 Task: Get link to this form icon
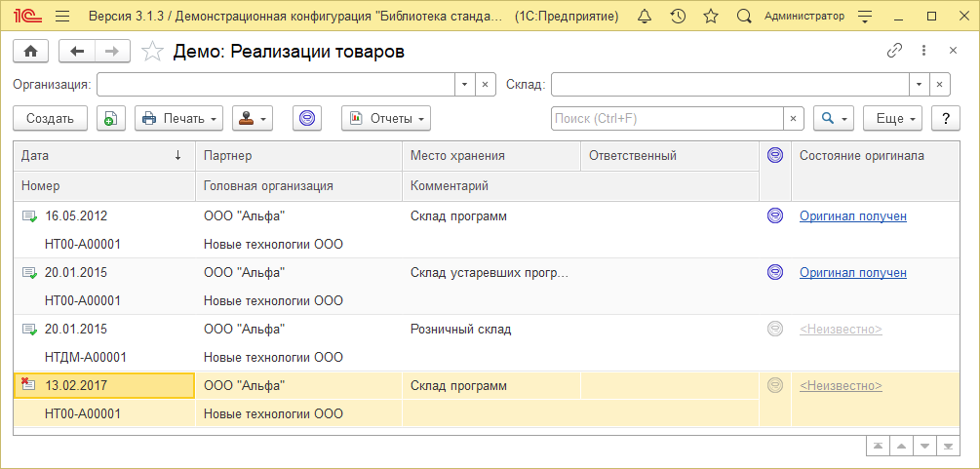895,51
